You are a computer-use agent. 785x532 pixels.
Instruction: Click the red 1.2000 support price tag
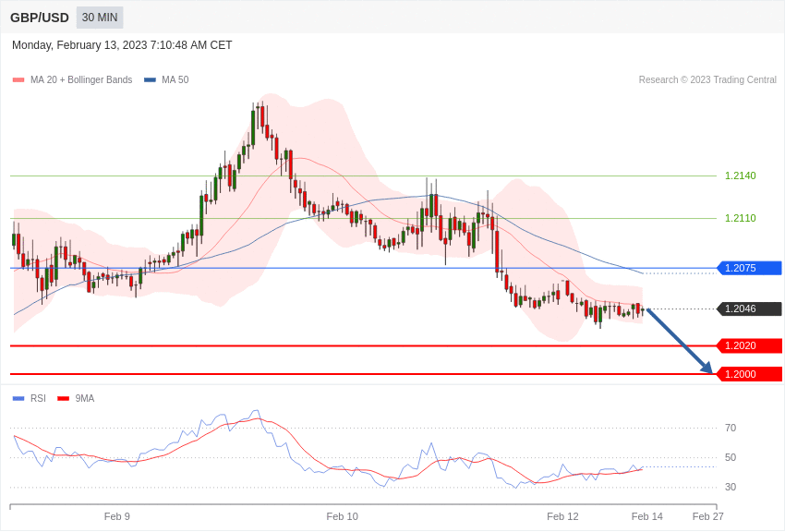click(750, 374)
